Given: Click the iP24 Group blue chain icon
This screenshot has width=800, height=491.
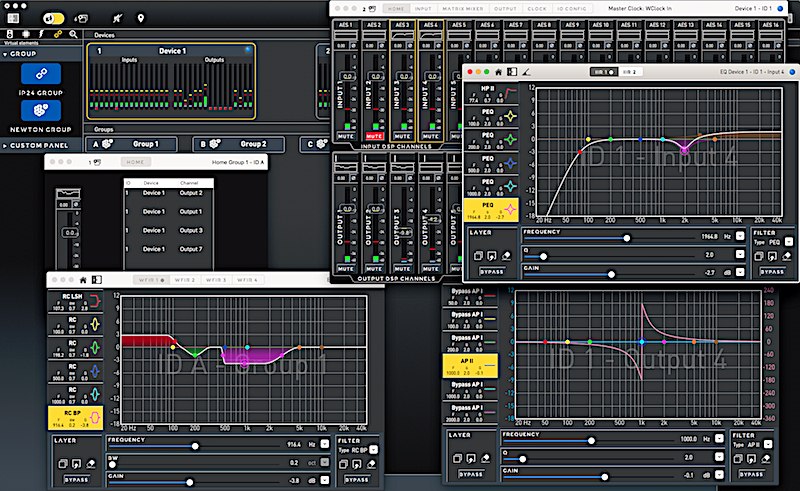Looking at the screenshot, I should click(x=41, y=74).
